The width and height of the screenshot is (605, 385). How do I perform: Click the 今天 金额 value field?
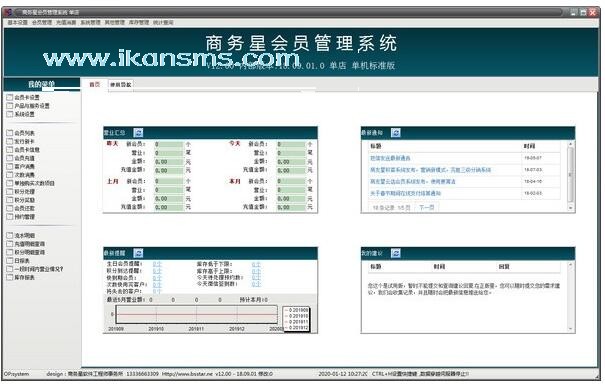pyautogui.click(x=291, y=162)
